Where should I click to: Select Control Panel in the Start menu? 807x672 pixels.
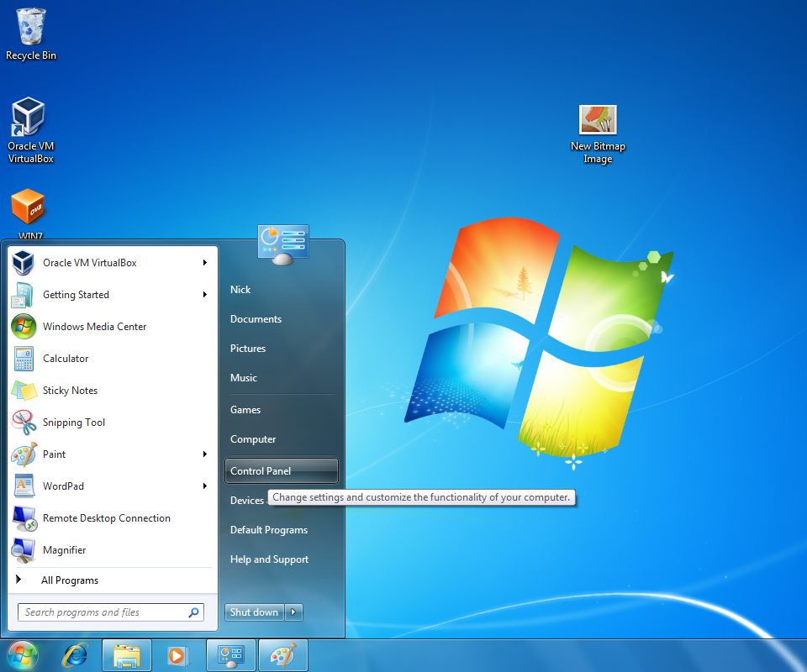pyautogui.click(x=259, y=470)
